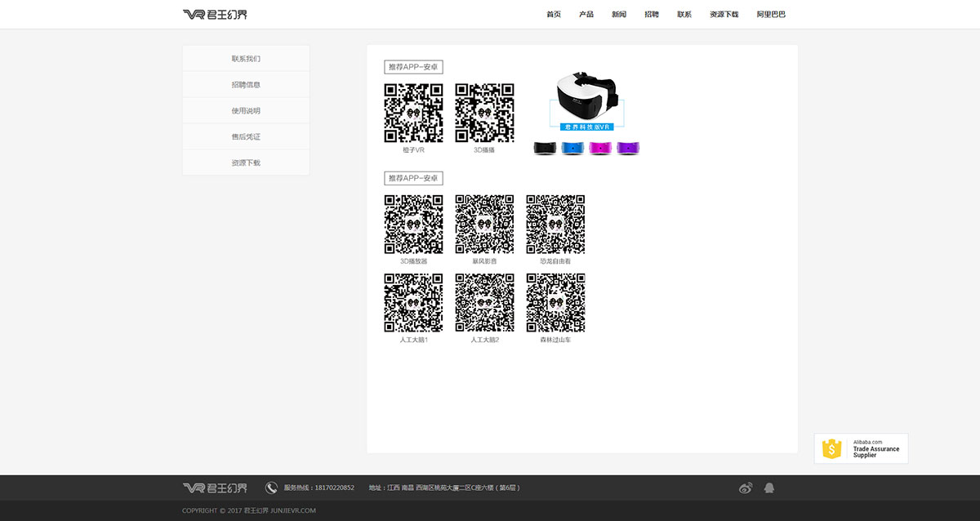Click the VR 君王幻界 logo in the header
The image size is (980, 521).
click(216, 14)
